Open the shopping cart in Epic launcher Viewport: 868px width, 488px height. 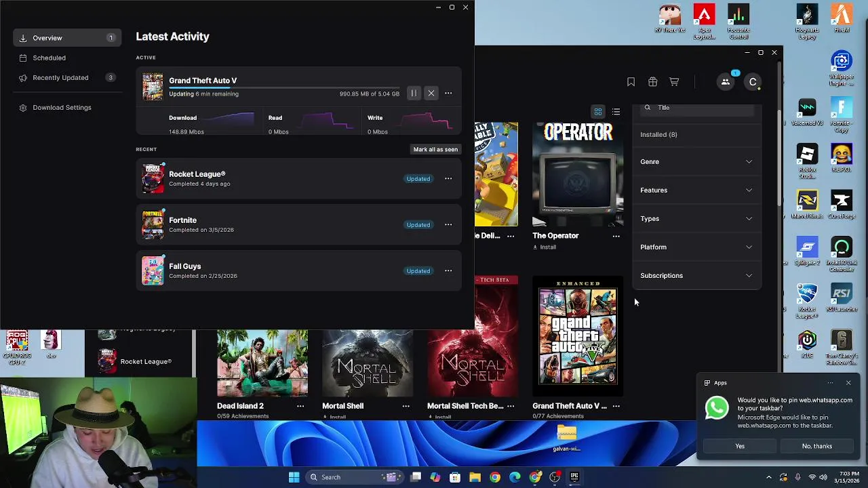point(674,82)
